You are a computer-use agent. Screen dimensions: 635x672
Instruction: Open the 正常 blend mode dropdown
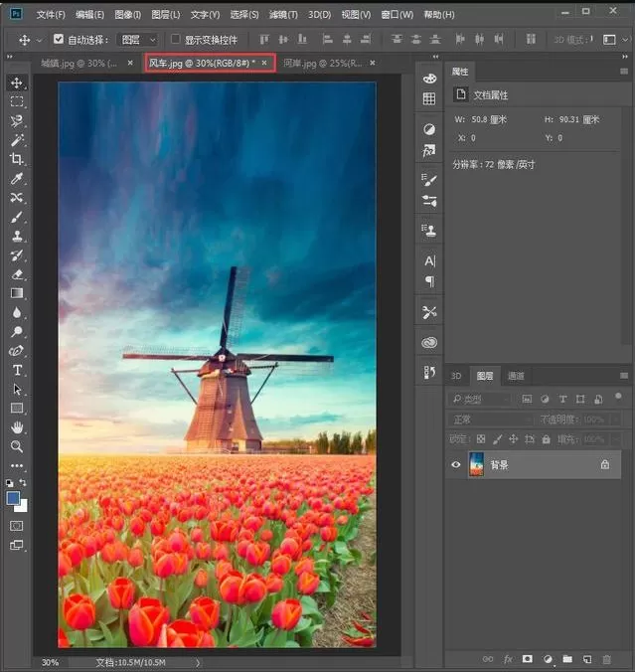(x=491, y=420)
